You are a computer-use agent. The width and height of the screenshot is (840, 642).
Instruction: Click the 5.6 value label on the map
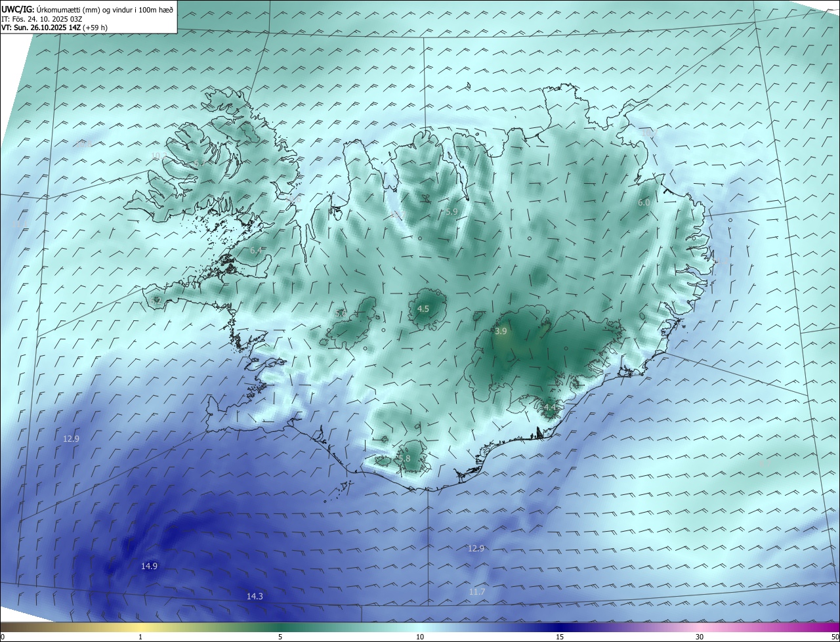[341, 313]
